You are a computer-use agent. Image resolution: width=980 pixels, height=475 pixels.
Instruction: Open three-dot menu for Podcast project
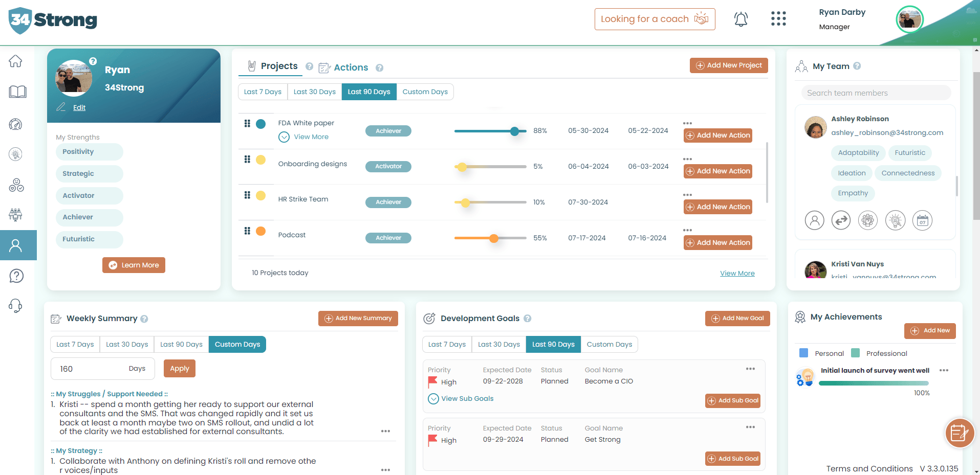(687, 230)
